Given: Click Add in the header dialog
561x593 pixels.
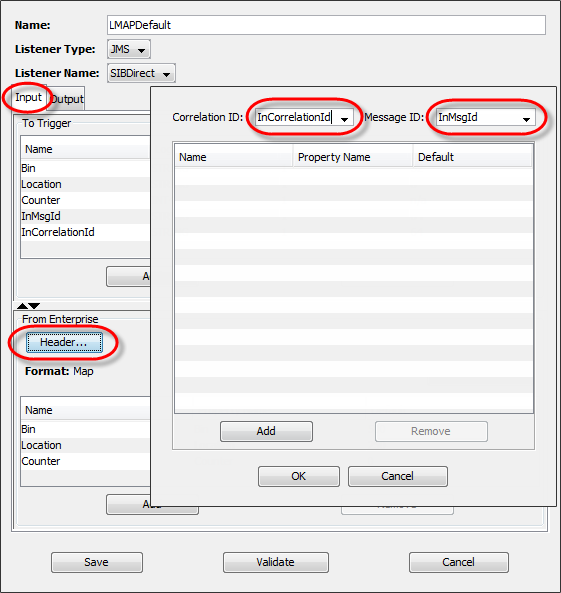Looking at the screenshot, I should [x=266, y=431].
